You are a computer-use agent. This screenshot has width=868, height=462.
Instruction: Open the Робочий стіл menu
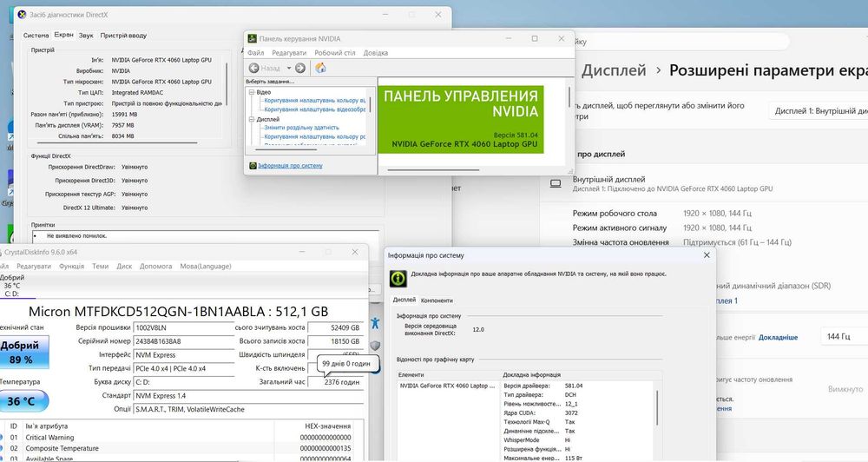coord(335,53)
